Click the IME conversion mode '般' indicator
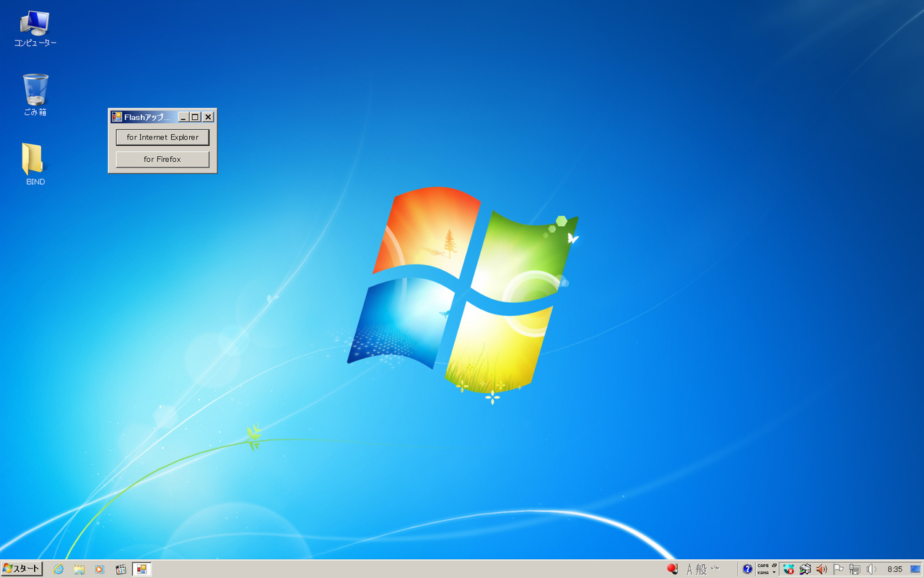924x578 pixels. 702,569
